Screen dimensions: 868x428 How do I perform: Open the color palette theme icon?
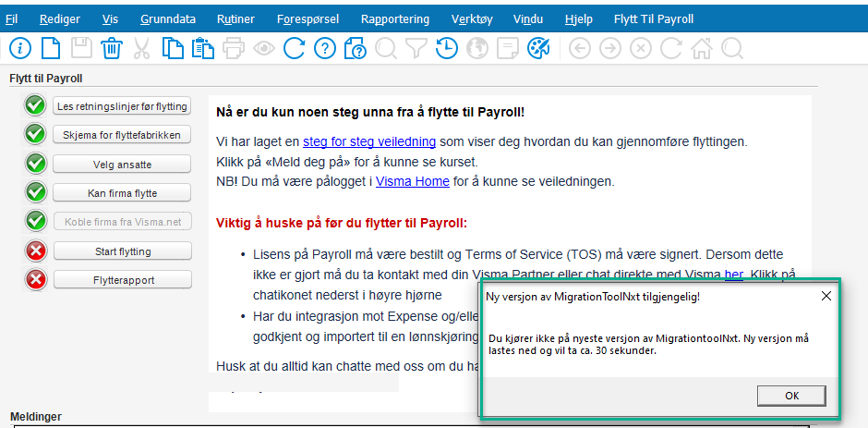538,48
